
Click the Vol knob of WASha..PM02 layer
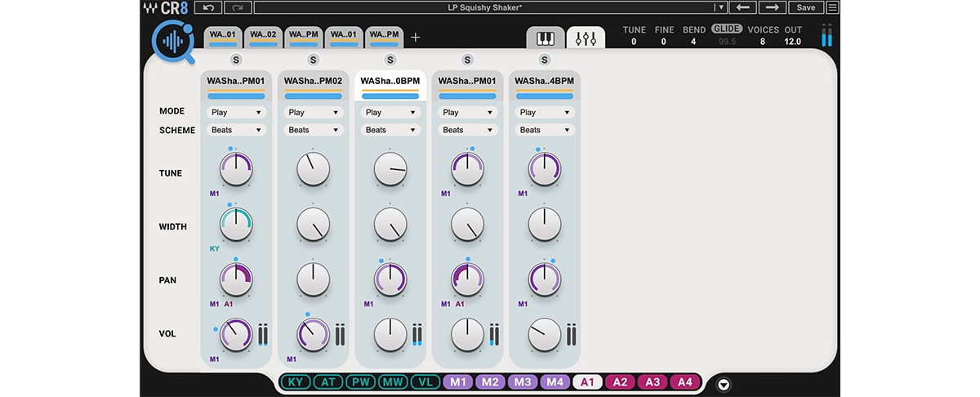pyautogui.click(x=314, y=334)
